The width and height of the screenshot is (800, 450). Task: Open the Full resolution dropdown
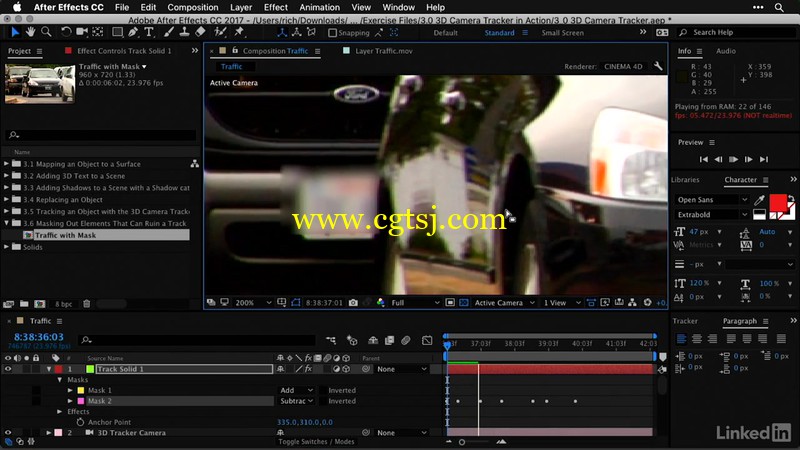coord(415,303)
